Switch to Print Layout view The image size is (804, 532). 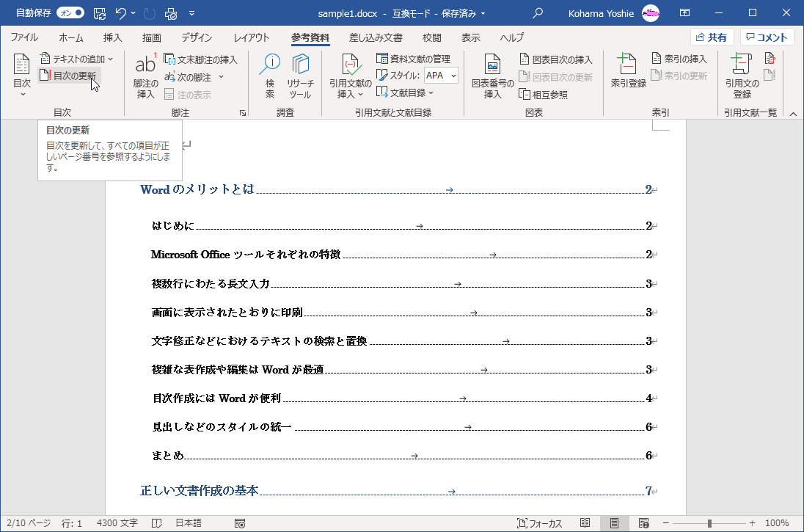pyautogui.click(x=614, y=523)
